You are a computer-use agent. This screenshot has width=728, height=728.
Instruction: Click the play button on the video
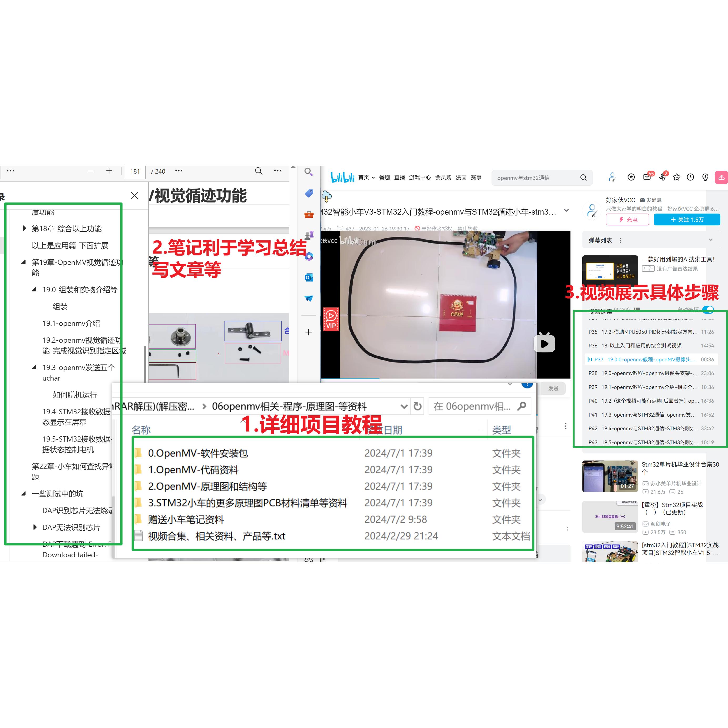(544, 343)
